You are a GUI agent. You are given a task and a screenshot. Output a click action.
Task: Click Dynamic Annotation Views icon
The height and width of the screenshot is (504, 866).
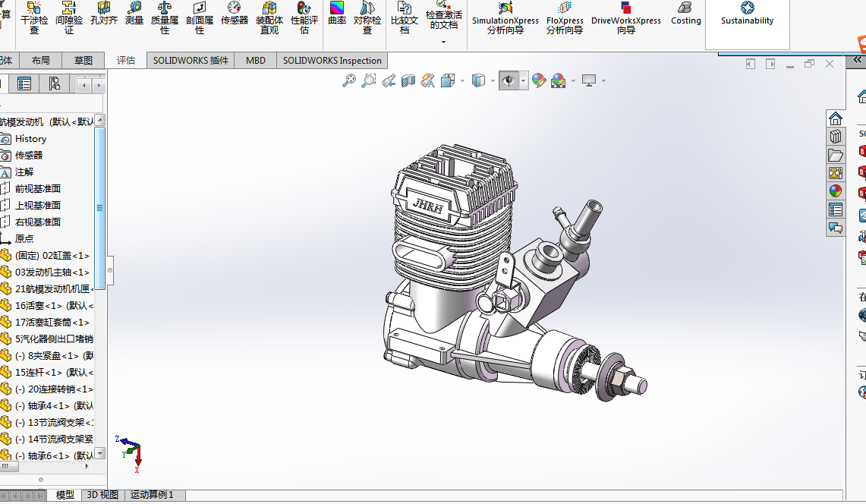(x=427, y=80)
